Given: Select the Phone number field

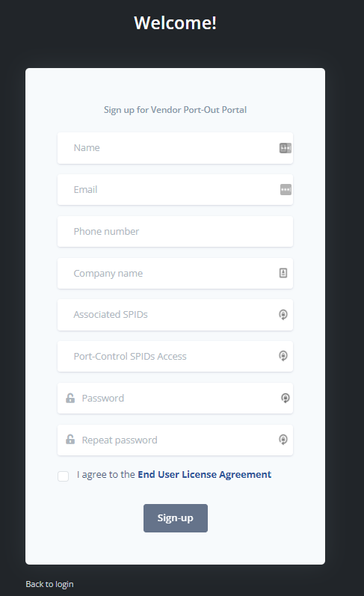Looking at the screenshot, I should coord(175,231).
